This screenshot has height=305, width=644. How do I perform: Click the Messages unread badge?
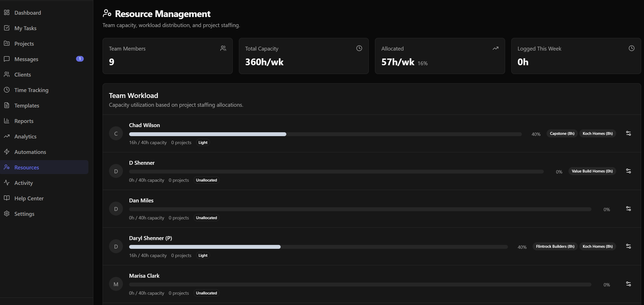80,59
